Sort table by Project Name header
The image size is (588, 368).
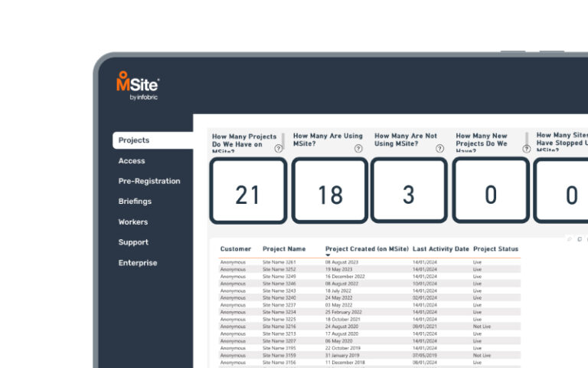284,249
